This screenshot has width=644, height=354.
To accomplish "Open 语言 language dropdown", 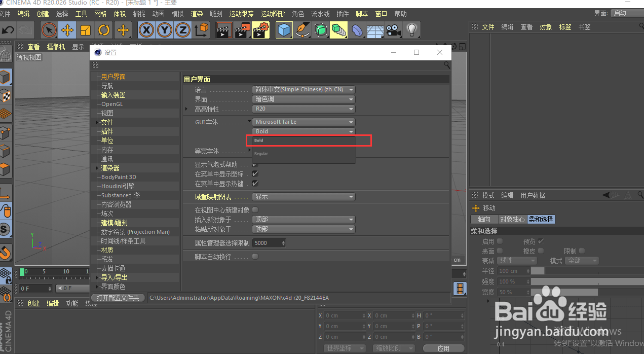I will 304,90.
